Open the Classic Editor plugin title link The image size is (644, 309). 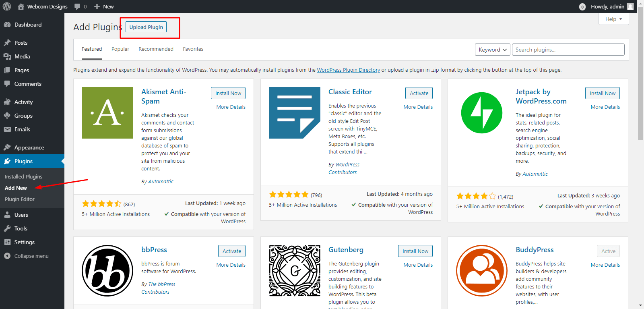point(350,92)
